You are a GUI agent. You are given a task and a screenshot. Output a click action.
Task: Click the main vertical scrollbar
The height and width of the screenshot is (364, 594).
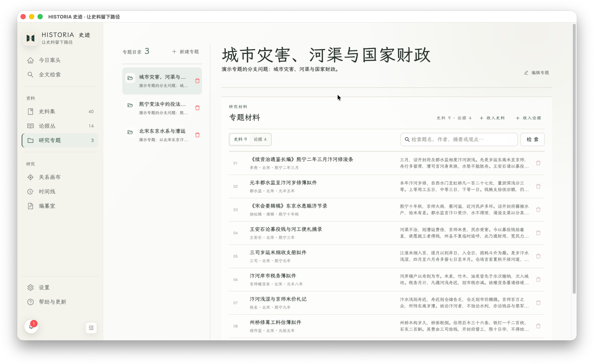click(x=574, y=159)
